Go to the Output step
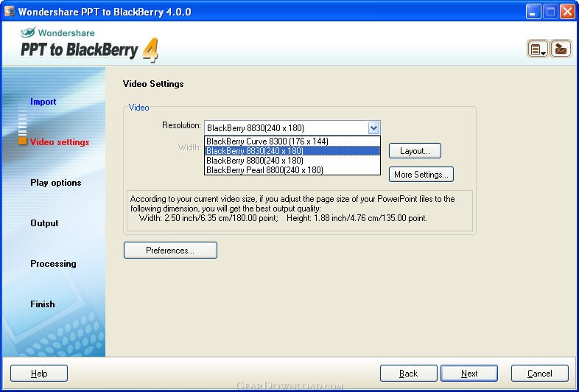The height and width of the screenshot is (392, 579). pyautogui.click(x=44, y=223)
